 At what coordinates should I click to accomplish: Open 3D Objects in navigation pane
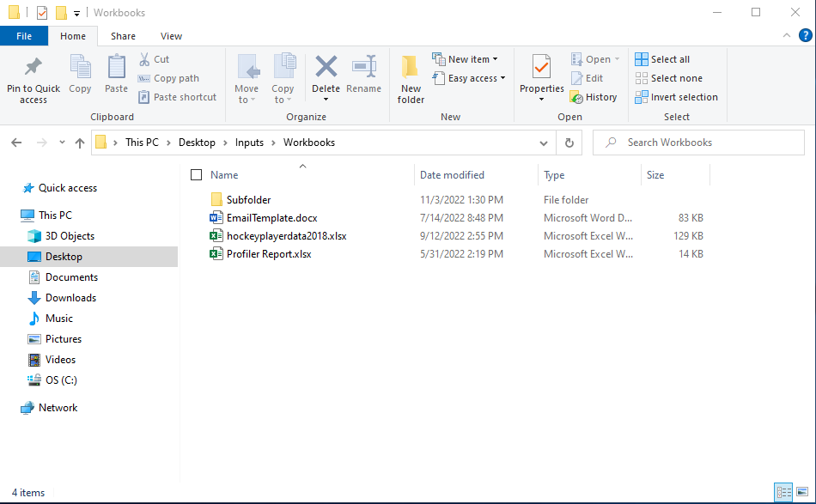coord(70,235)
